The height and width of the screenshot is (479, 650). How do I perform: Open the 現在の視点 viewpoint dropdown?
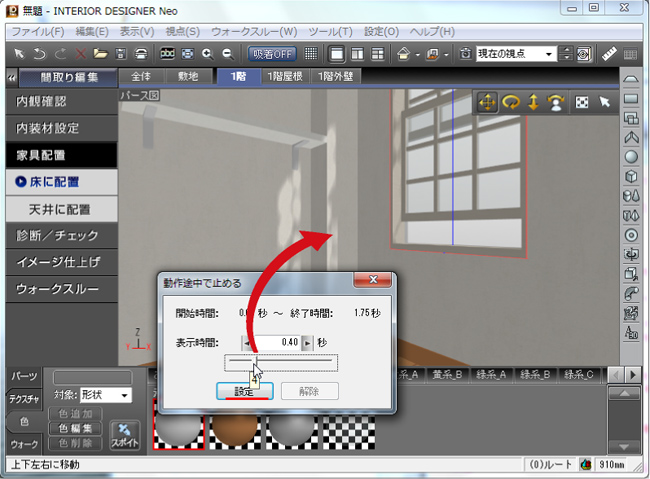(x=516, y=53)
